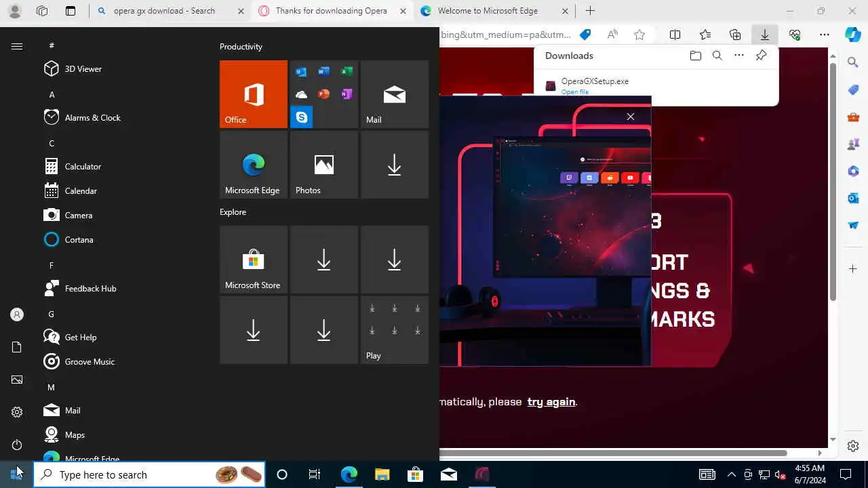This screenshot has height=488, width=868.
Task: Open Collections in Edge toolbar
Action: (x=735, y=35)
